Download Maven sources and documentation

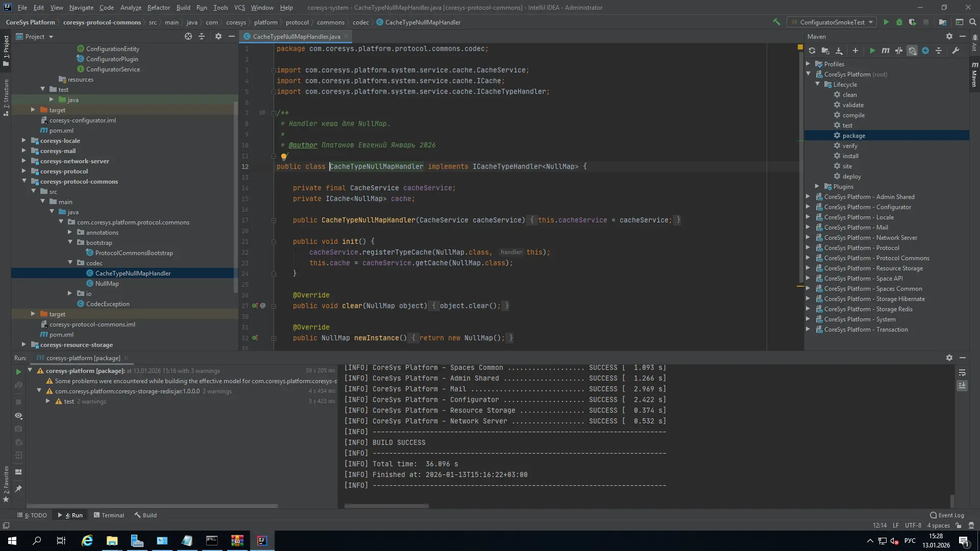(839, 51)
